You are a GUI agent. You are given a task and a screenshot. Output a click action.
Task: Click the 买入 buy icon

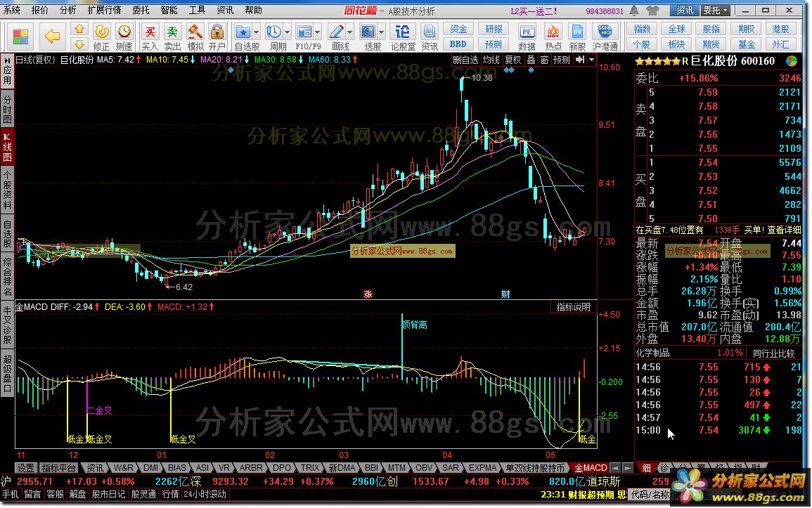tap(150, 37)
